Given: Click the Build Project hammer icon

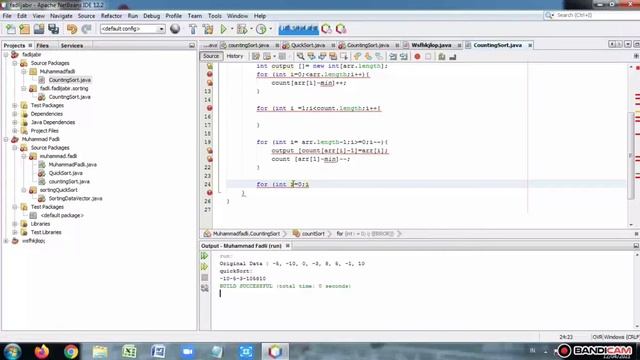Looking at the screenshot, I should (x=193, y=29).
